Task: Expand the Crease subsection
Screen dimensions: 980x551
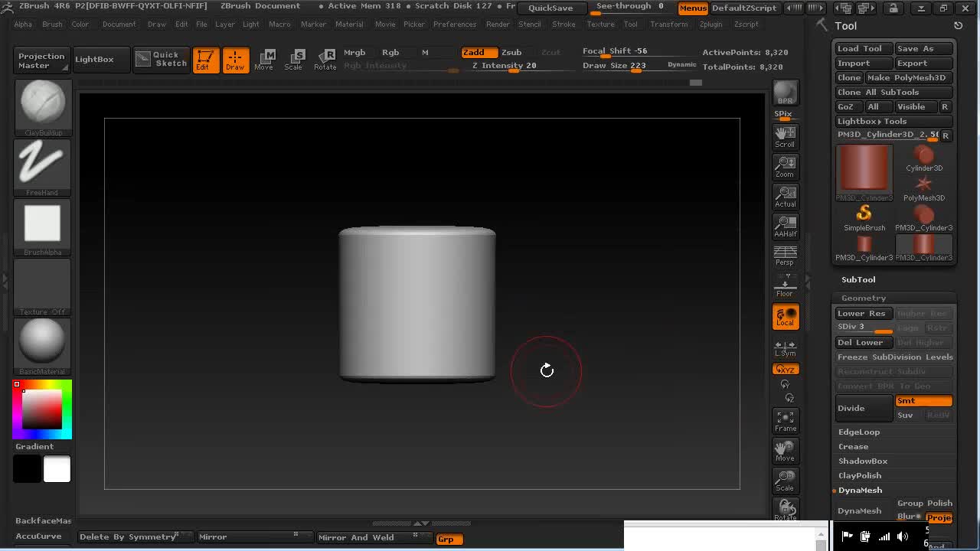Action: [x=853, y=446]
